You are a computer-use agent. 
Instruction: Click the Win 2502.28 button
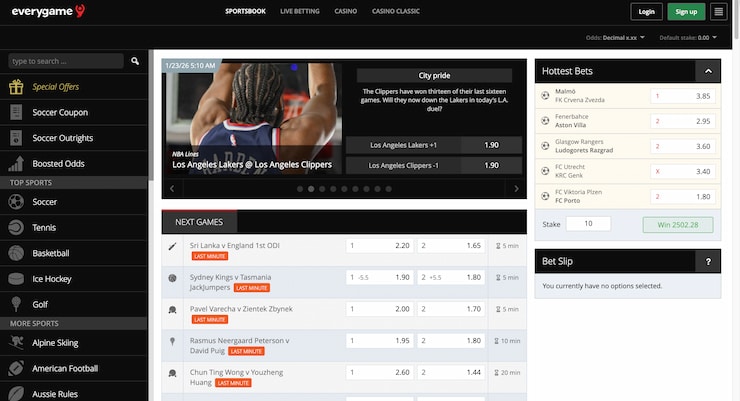678,225
